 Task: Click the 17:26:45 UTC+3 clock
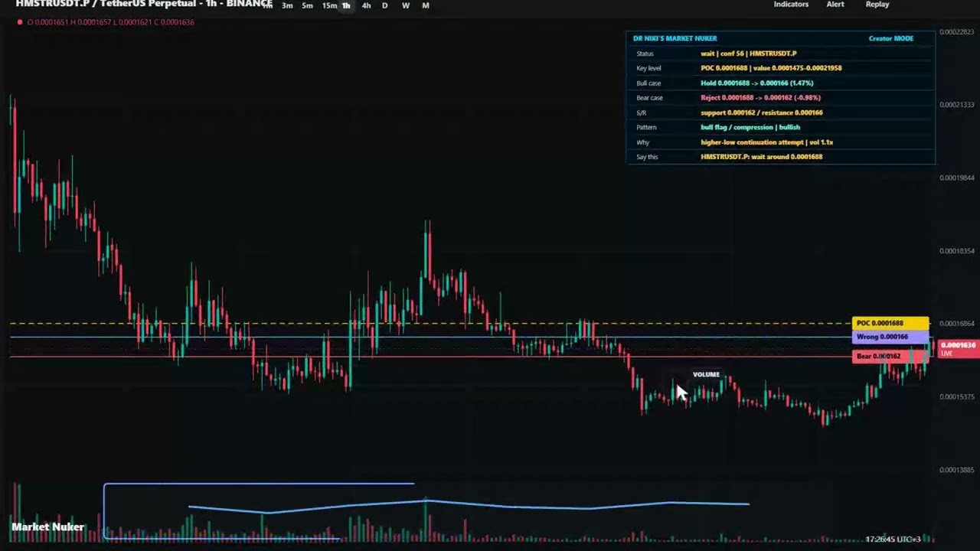coord(893,540)
